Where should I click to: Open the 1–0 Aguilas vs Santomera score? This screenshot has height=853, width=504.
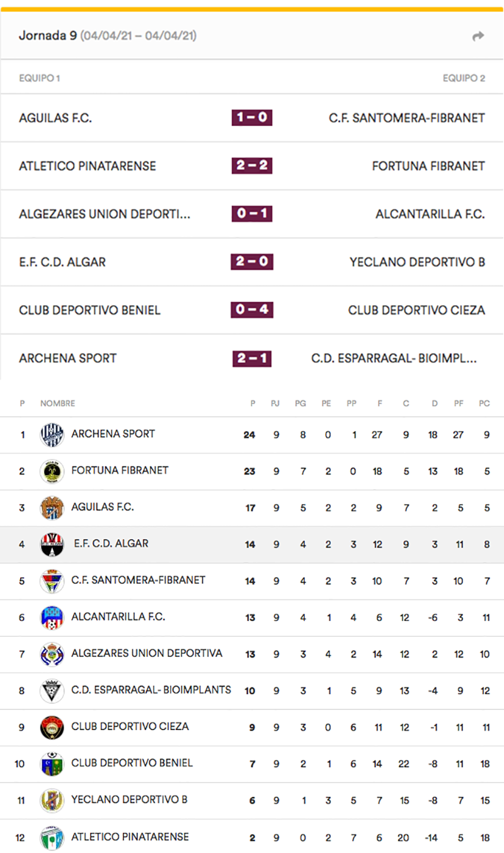[252, 118]
